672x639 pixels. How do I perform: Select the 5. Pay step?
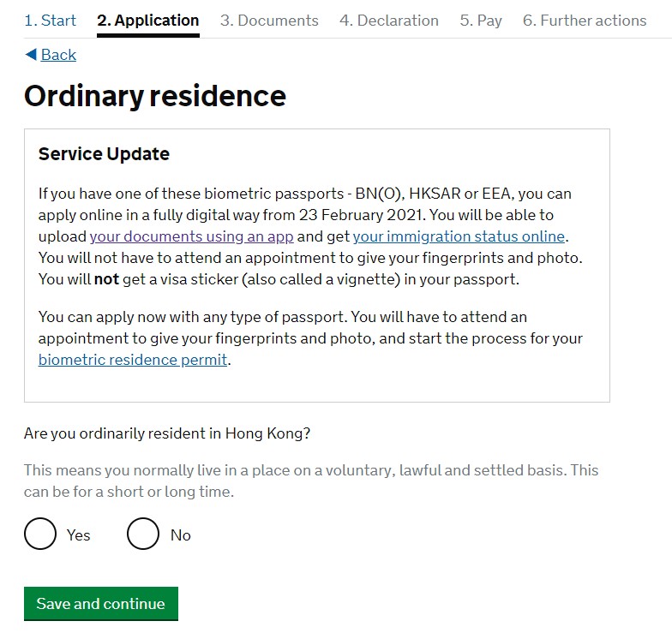click(x=481, y=21)
